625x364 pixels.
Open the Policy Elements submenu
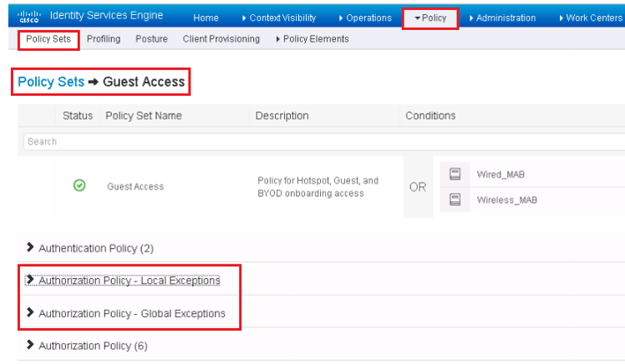(312, 39)
